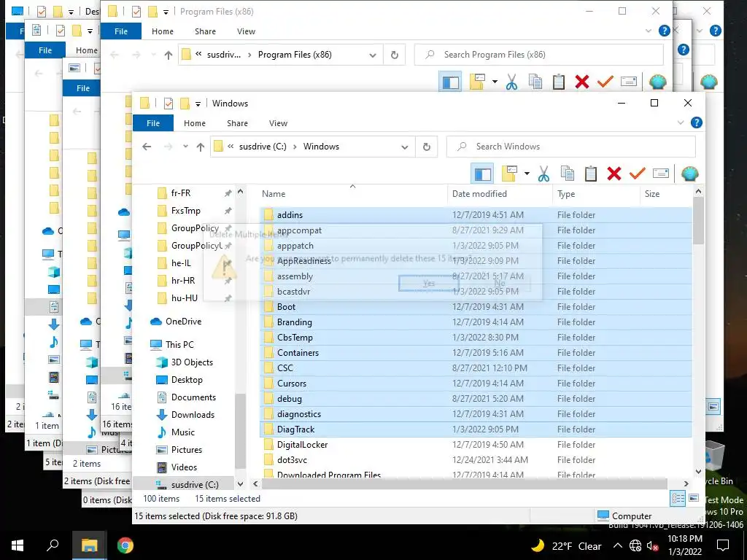Open address dropdown in Program Files (x86) window

373,55
